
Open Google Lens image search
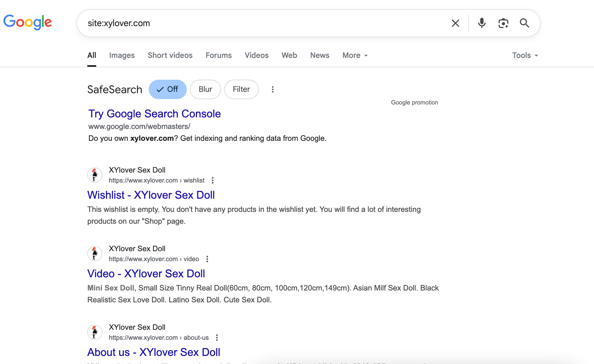(503, 23)
